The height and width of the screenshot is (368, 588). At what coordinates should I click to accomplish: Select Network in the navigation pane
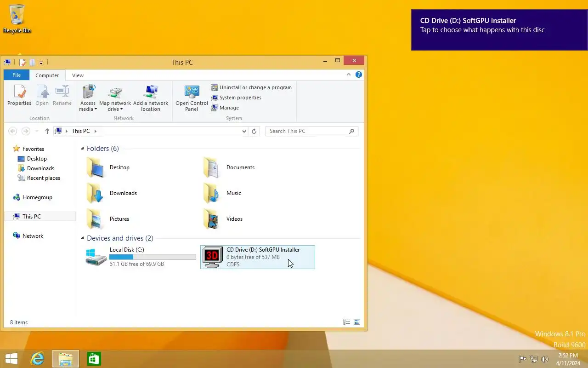pos(28,236)
